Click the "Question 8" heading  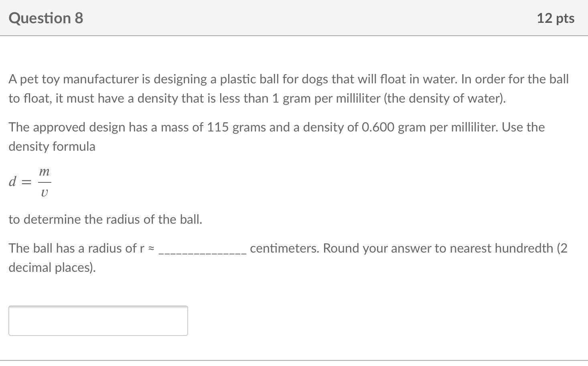point(46,18)
